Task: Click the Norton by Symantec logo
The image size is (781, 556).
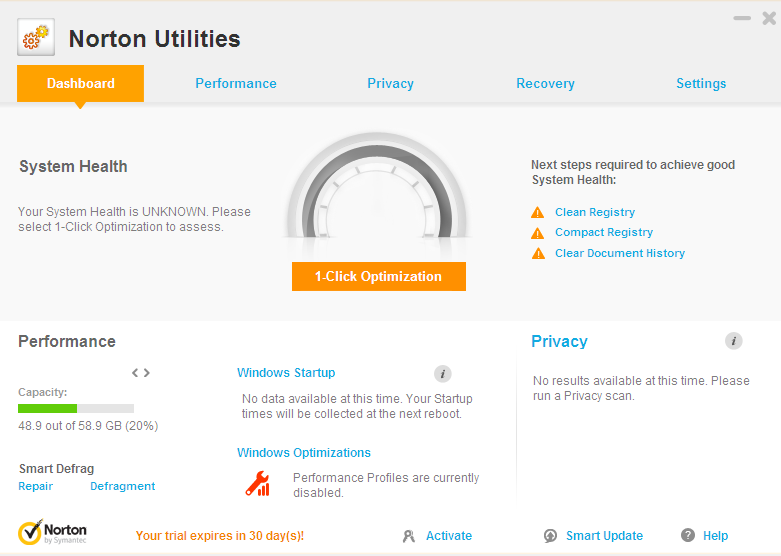Action: pyautogui.click(x=53, y=532)
